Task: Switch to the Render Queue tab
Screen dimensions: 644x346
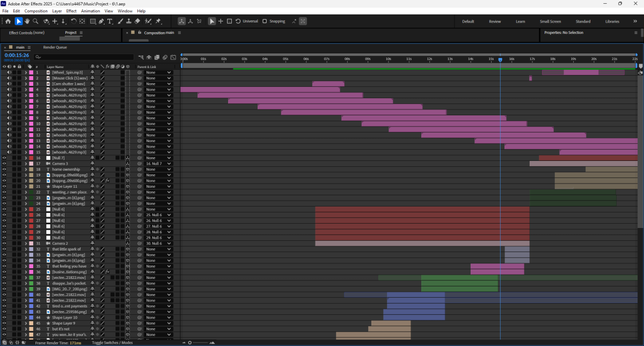Action: [55, 47]
